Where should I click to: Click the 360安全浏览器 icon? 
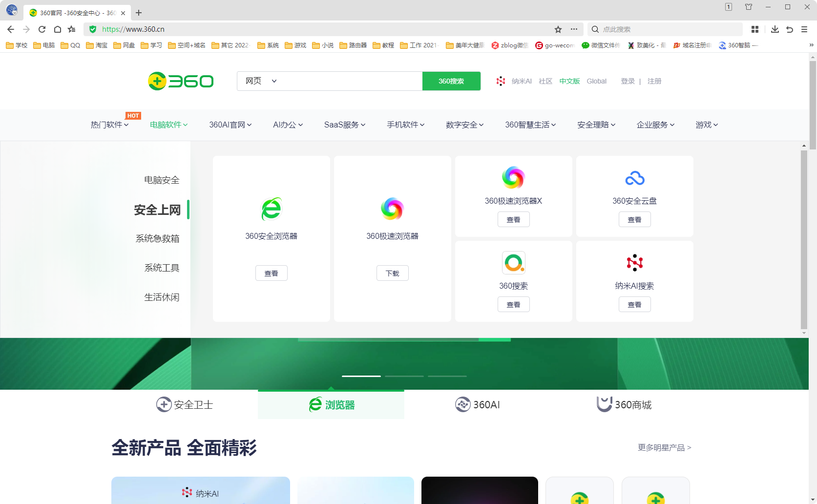(272, 209)
